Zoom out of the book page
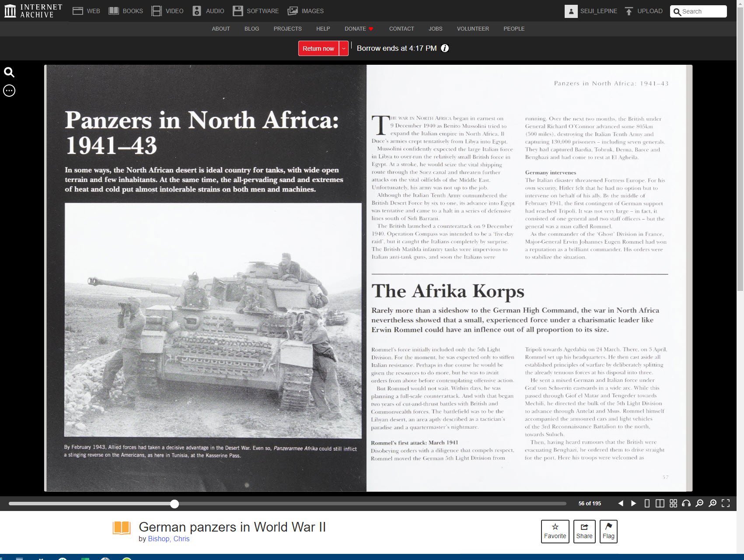The image size is (744, 560). pyautogui.click(x=699, y=504)
